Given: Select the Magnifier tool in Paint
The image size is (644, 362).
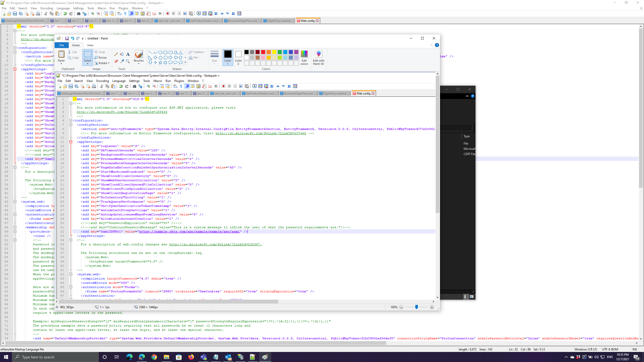Looking at the screenshot, I should [128, 61].
